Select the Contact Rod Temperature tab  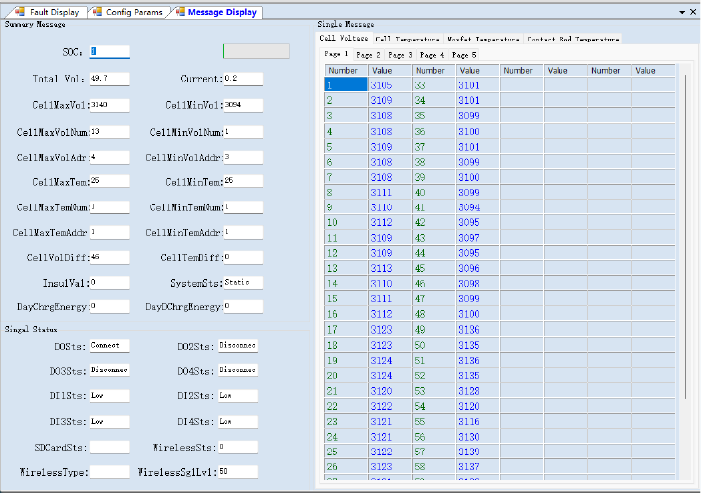tap(573, 39)
